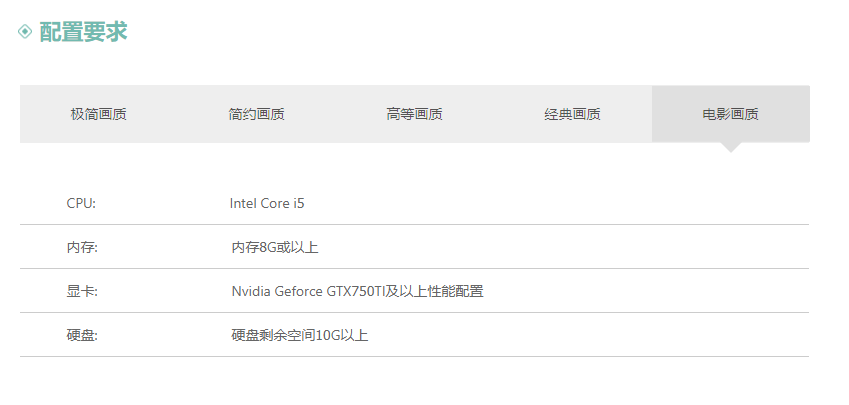Click the 显卡: row label
The image size is (849, 405).
pos(82,292)
